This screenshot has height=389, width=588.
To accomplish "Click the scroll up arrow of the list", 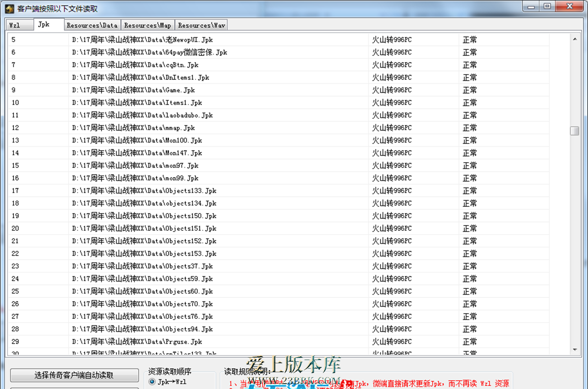I will tap(575, 39).
